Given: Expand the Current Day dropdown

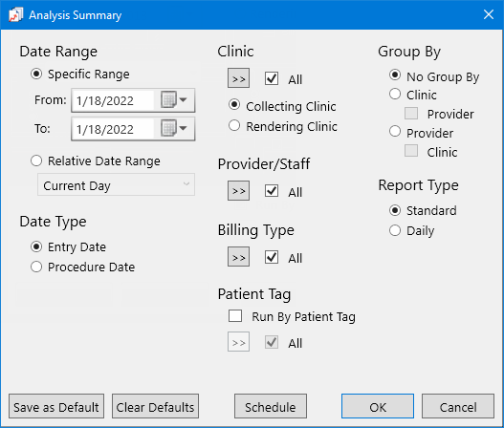Looking at the screenshot, I should click(116, 184).
